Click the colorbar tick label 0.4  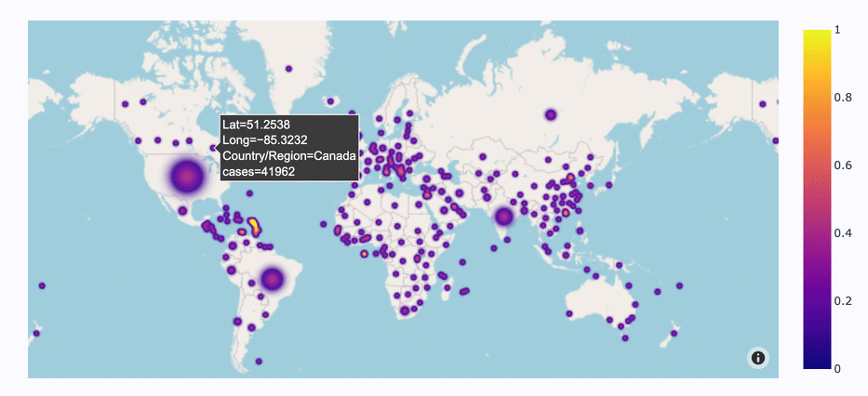(841, 233)
